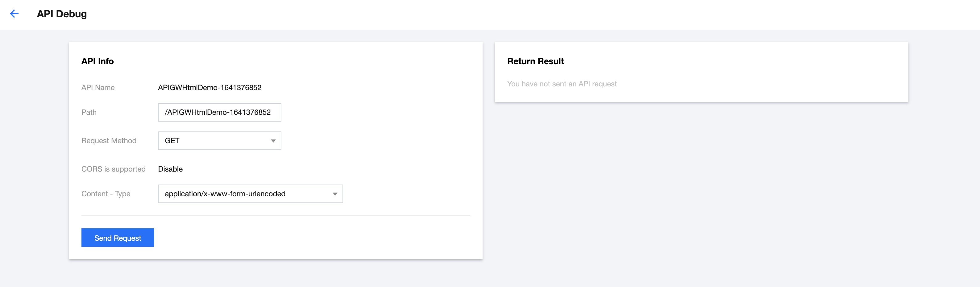Click empty space right of Return Result heading
Screen dimensions: 980x287
coord(723,61)
